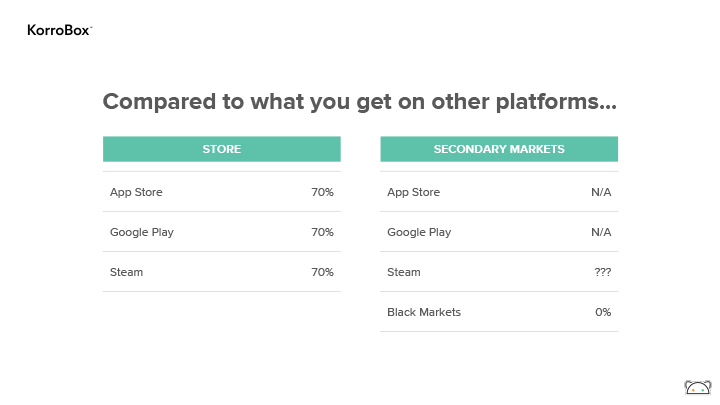Click Google Play label in Store table

pos(141,232)
